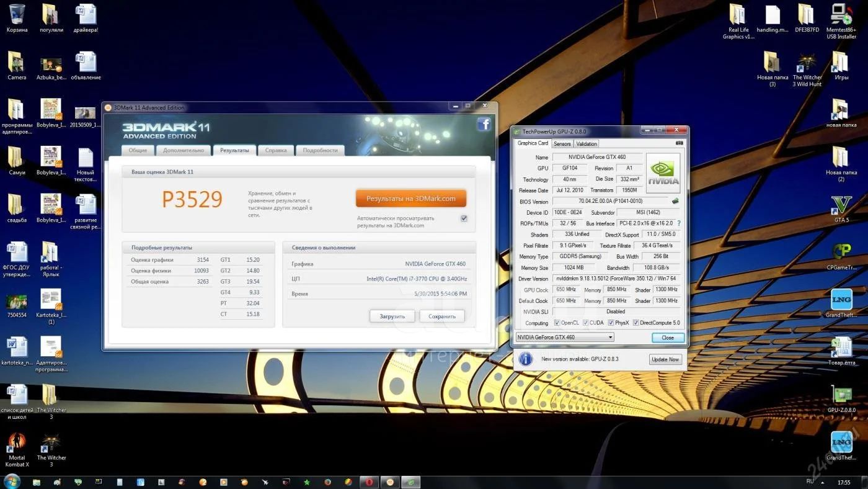Image resolution: width=868 pixels, height=489 pixels.
Task: Open the Validation tab in GPU-Z
Action: tap(587, 144)
